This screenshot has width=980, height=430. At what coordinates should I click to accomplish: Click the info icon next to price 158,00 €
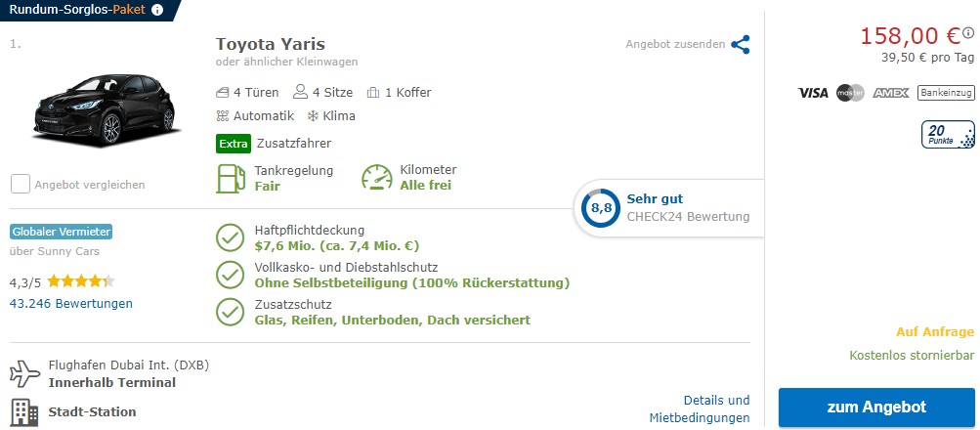968,33
